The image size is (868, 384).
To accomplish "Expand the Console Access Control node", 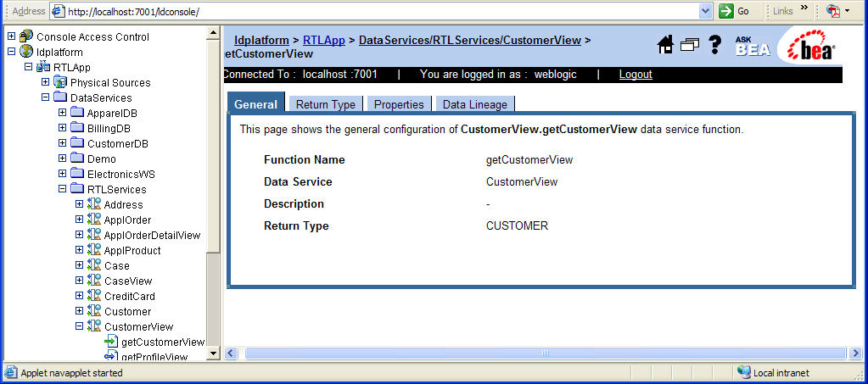I will [x=11, y=36].
